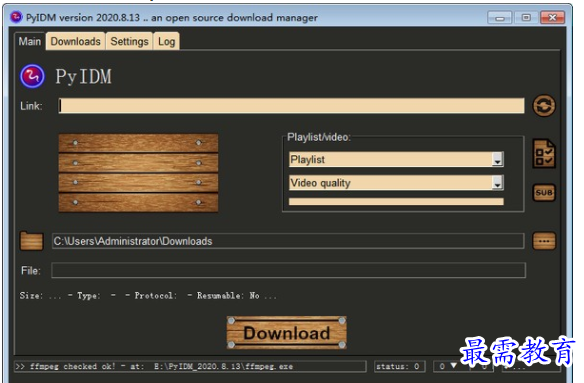Viewport: 584px width, 383px height.
Task: Open the Settings tab
Action: coord(129,41)
